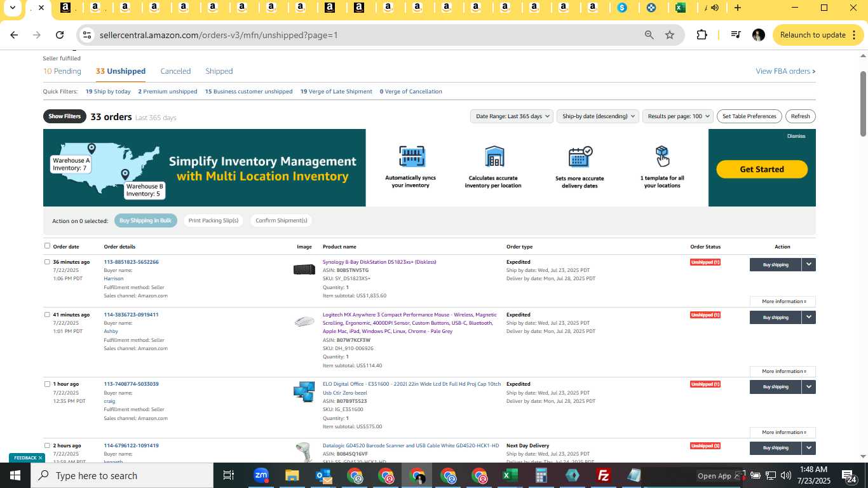
Task: Open the media controls icon in Chrome toolbar
Action: click(735, 35)
